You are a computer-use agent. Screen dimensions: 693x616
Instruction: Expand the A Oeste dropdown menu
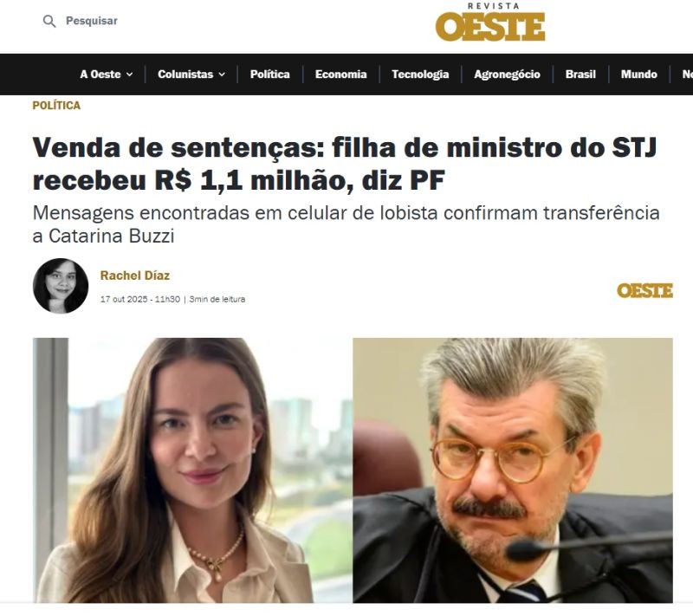[x=106, y=75]
